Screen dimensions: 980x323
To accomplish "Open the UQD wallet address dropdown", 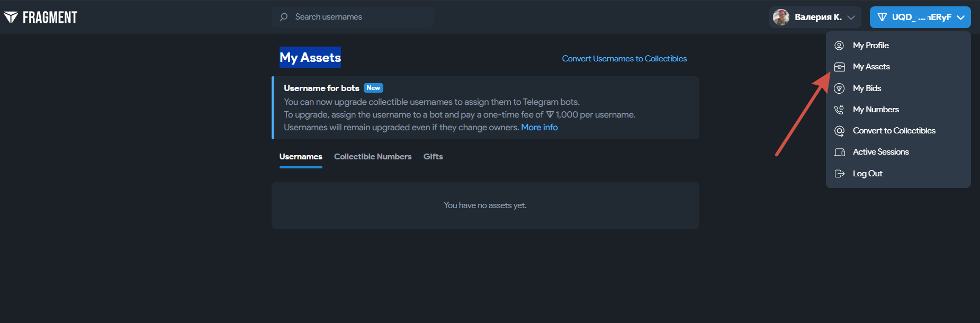I will tap(920, 17).
